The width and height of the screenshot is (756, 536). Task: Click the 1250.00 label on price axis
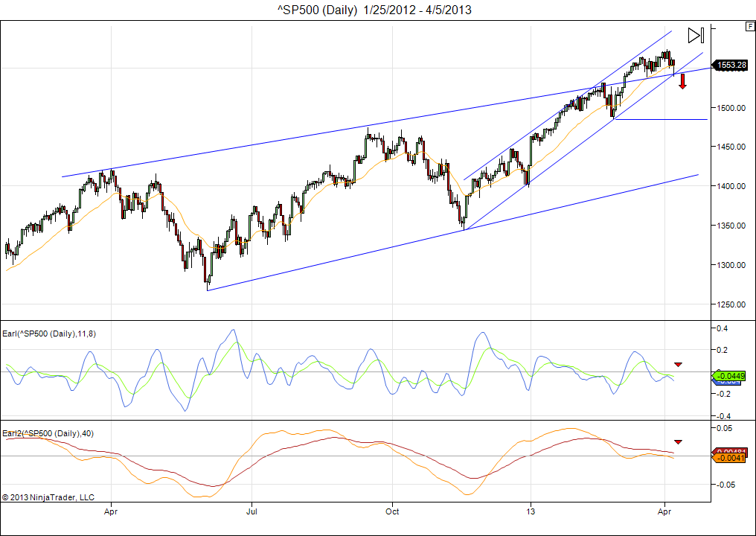point(731,304)
